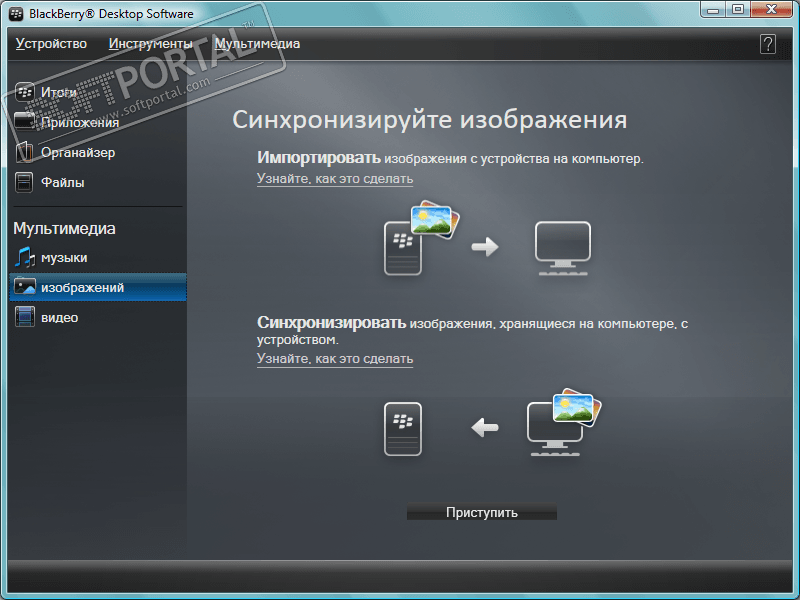Click the Приступить button
Screen dimensions: 800x600
(x=482, y=512)
